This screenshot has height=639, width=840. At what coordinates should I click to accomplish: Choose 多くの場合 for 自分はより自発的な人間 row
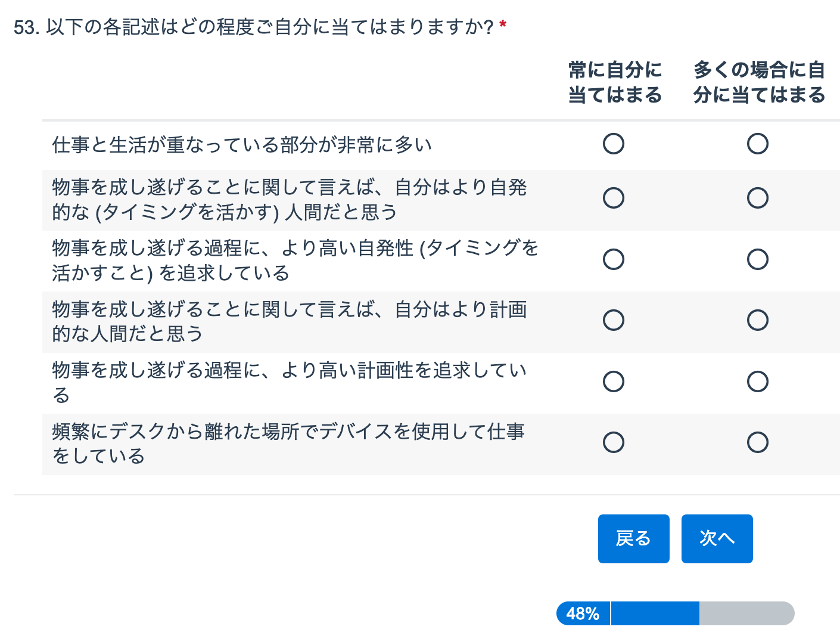(758, 198)
